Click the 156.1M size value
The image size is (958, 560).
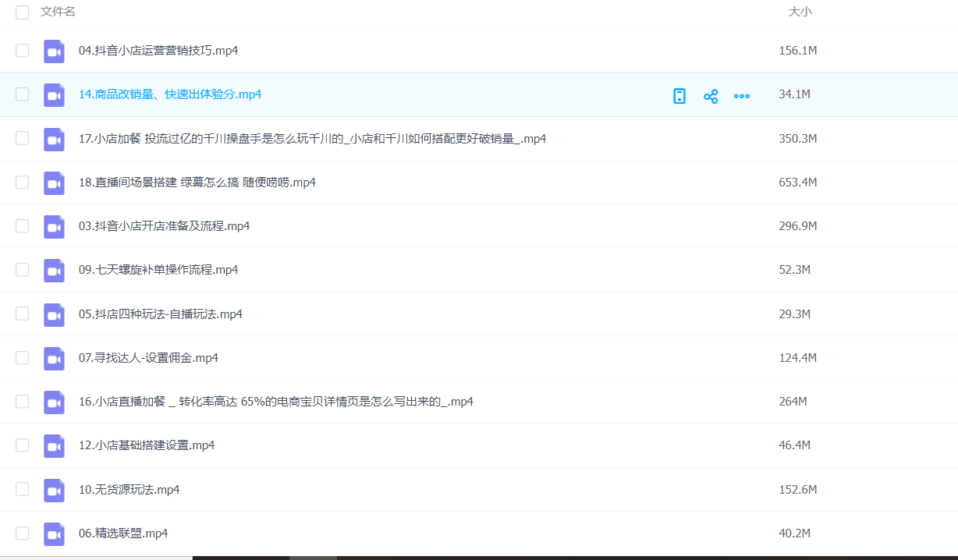[x=798, y=51]
